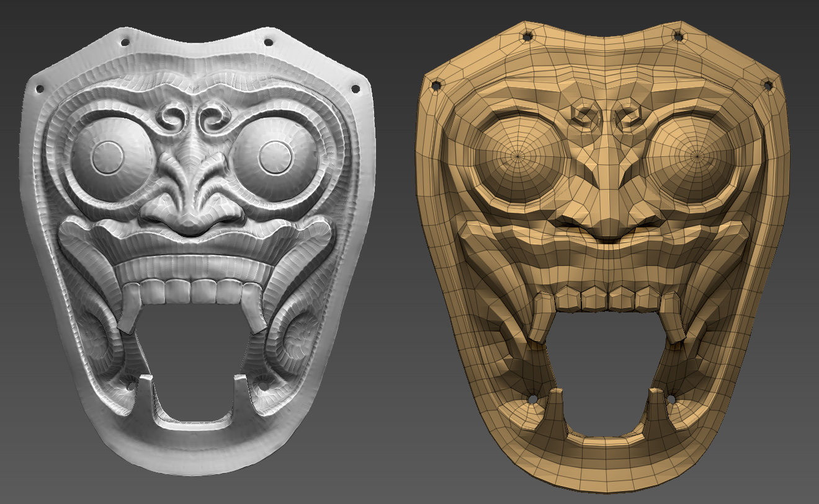This screenshot has width=819, height=504.
Task: Pick the right fang of the wireframe mask
Action: [673, 317]
